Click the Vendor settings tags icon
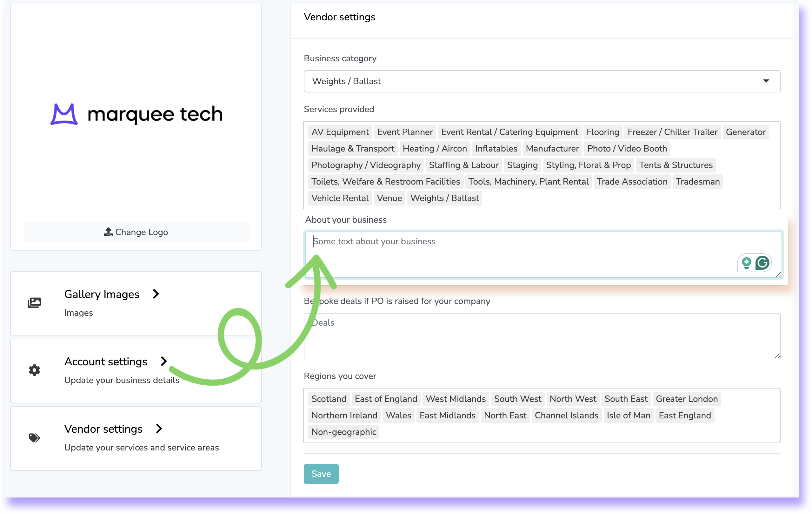Screen dimensions: 812x514 coord(34,437)
